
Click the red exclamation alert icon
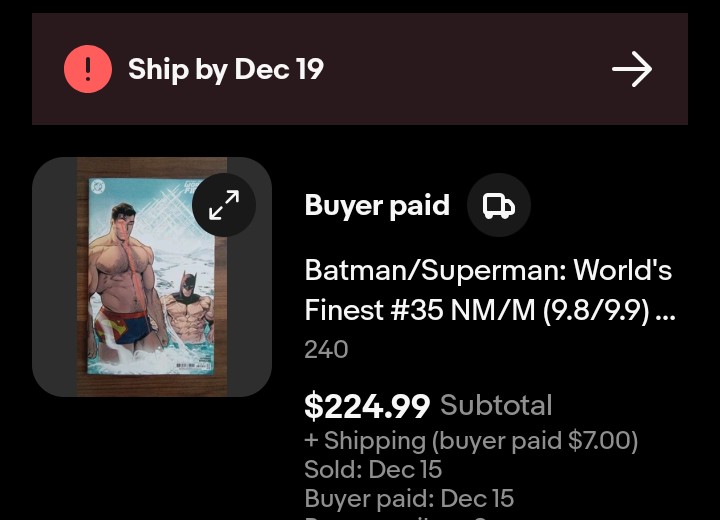[x=88, y=69]
